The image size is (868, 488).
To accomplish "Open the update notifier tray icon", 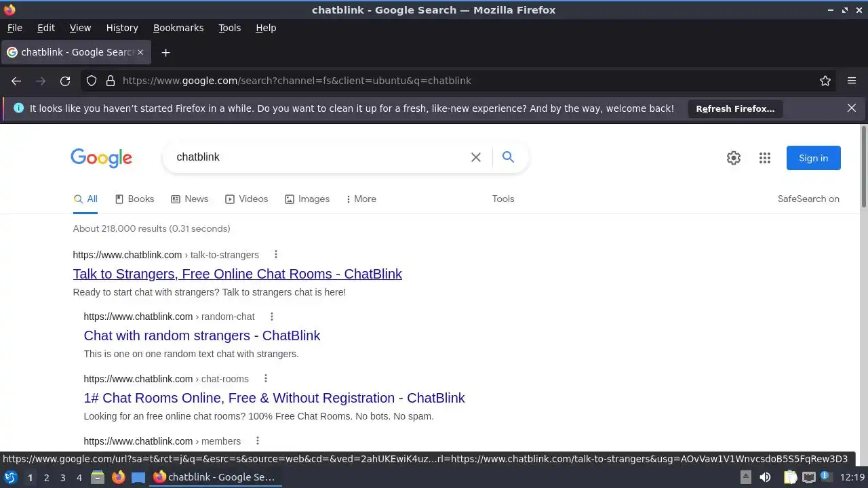I will click(827, 477).
